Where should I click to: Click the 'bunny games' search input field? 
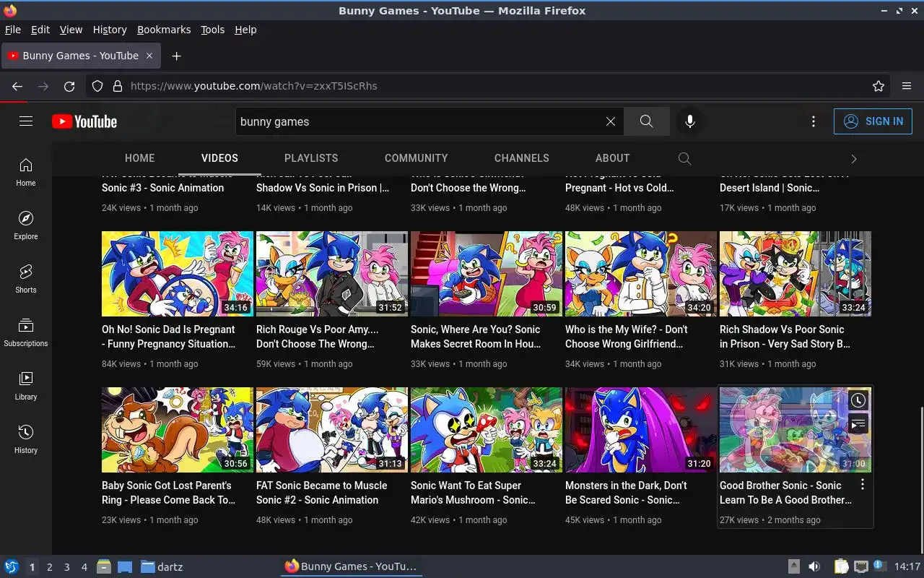pyautogui.click(x=420, y=121)
